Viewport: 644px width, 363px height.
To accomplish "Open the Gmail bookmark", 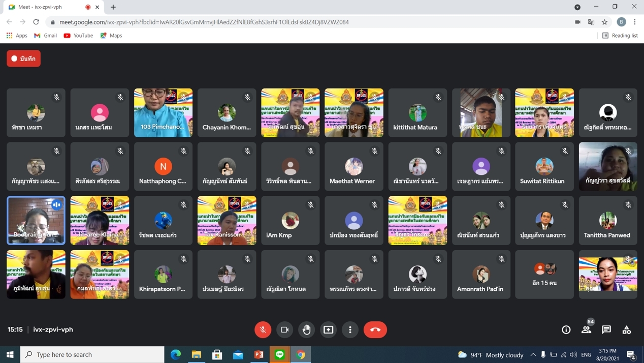I will click(45, 36).
